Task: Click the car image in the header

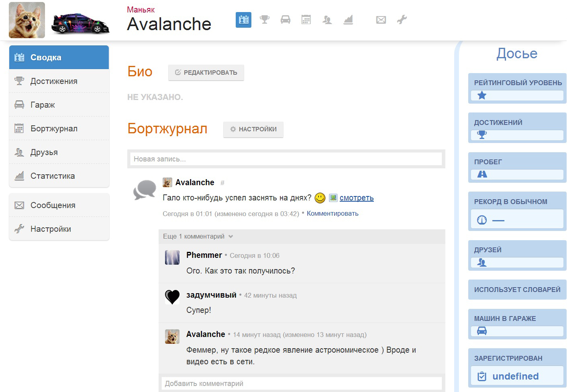Action: coord(80,23)
